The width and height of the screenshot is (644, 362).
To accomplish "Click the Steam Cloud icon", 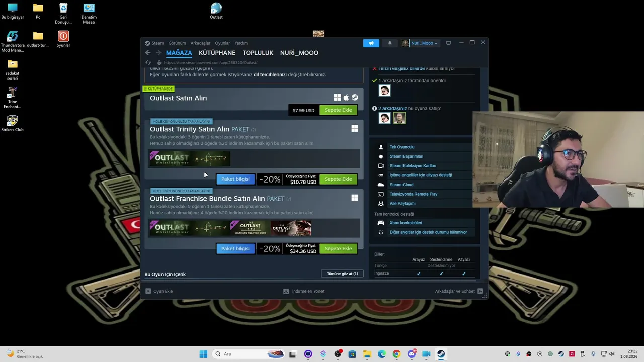I will [x=381, y=185].
